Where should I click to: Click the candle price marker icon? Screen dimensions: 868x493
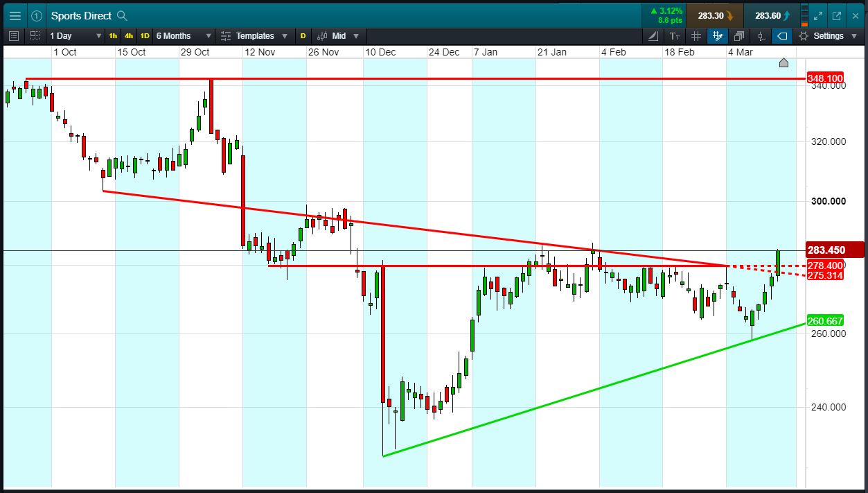tap(761, 35)
